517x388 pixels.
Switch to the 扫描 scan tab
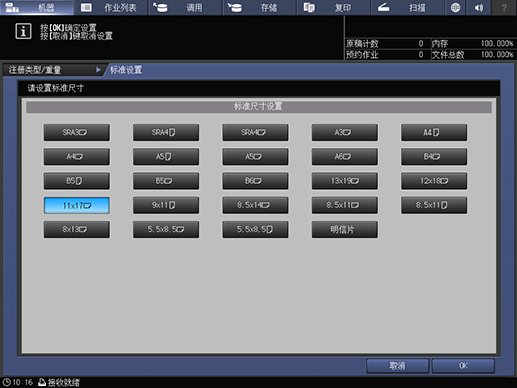click(x=408, y=7)
